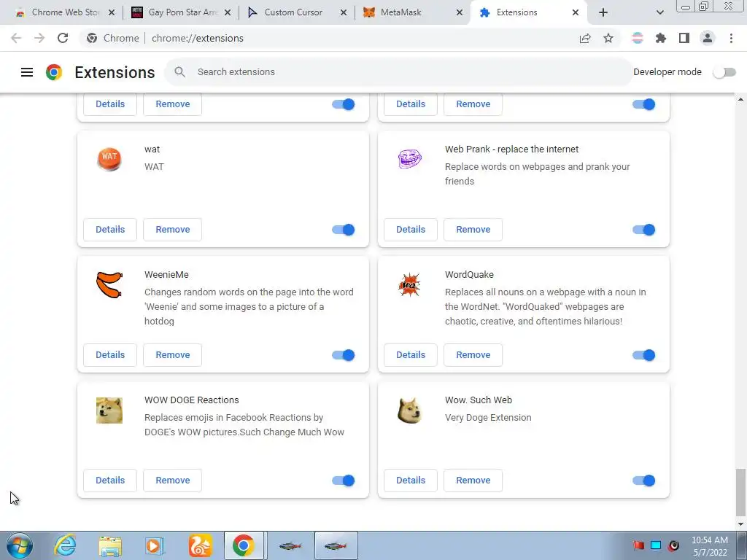Screen dimensions: 747x560
Task: Share this page using the share icon
Action: pos(585,38)
